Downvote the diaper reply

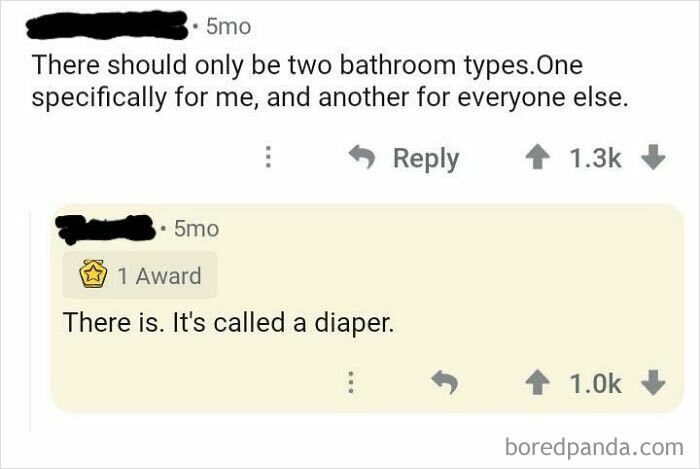(x=655, y=383)
